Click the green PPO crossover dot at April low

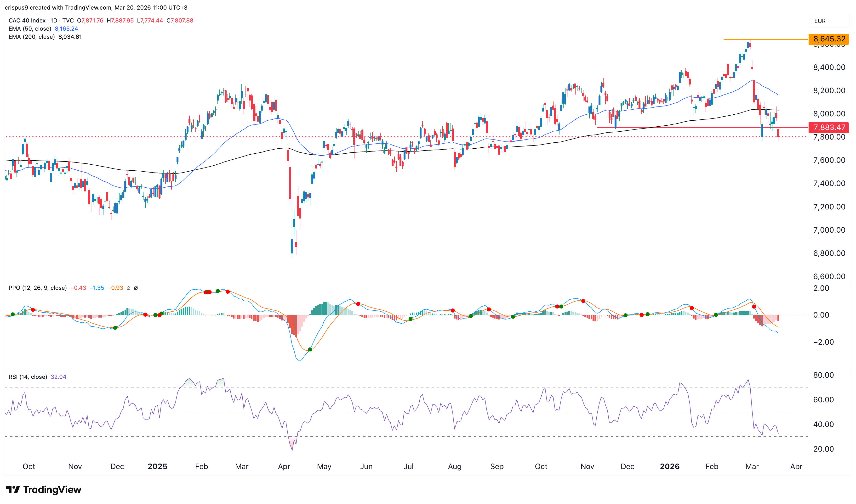pos(310,349)
